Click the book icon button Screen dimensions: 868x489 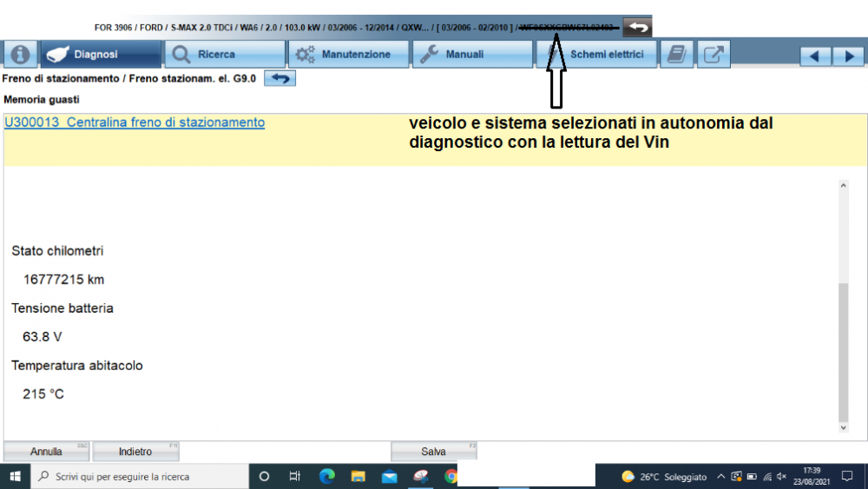676,54
